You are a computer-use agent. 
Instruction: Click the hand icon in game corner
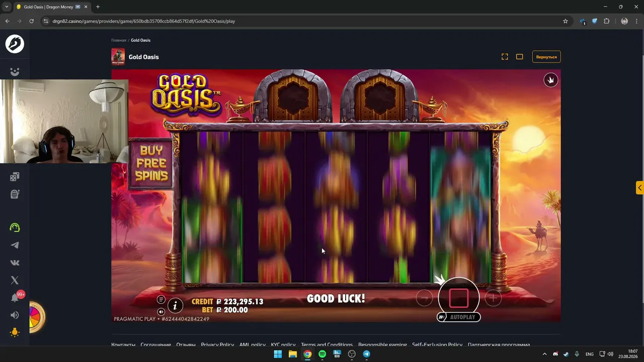[551, 80]
